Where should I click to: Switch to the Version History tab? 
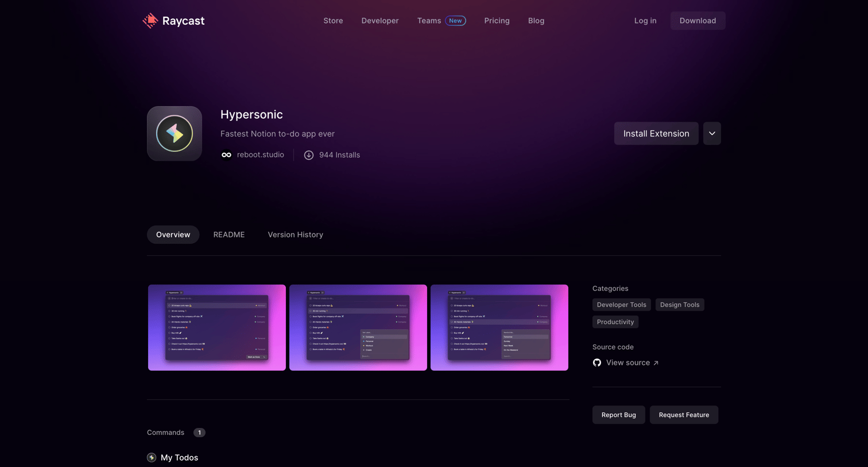pyautogui.click(x=296, y=235)
